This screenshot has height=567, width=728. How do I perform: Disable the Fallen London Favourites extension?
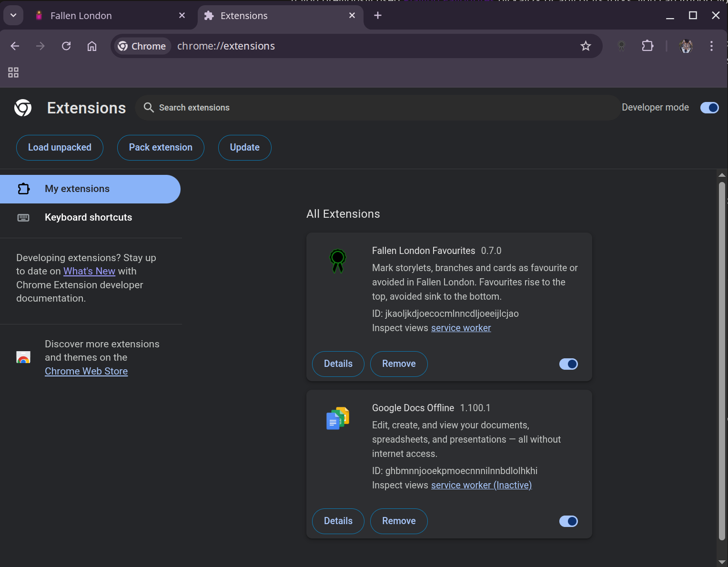568,364
